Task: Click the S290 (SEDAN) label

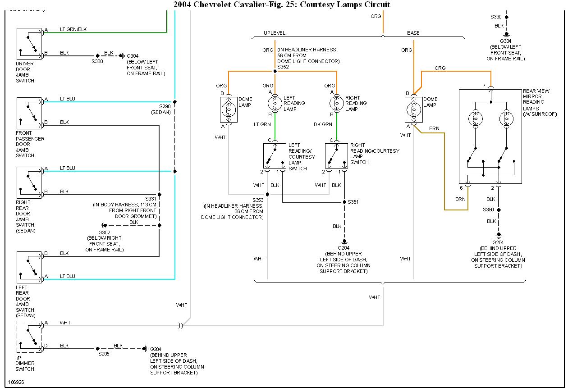Action: (x=161, y=109)
